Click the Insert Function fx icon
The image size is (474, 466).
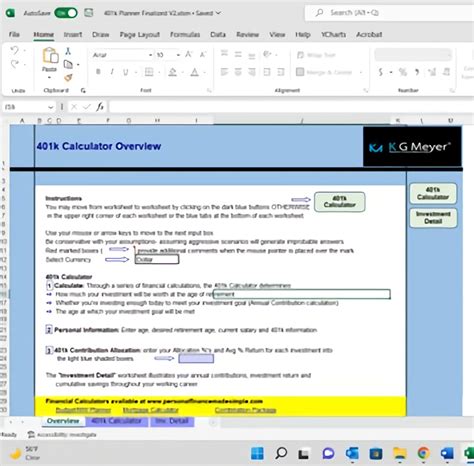100,107
